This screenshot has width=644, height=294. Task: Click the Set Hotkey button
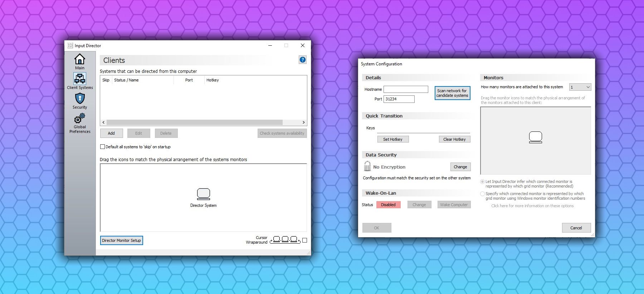[393, 139]
